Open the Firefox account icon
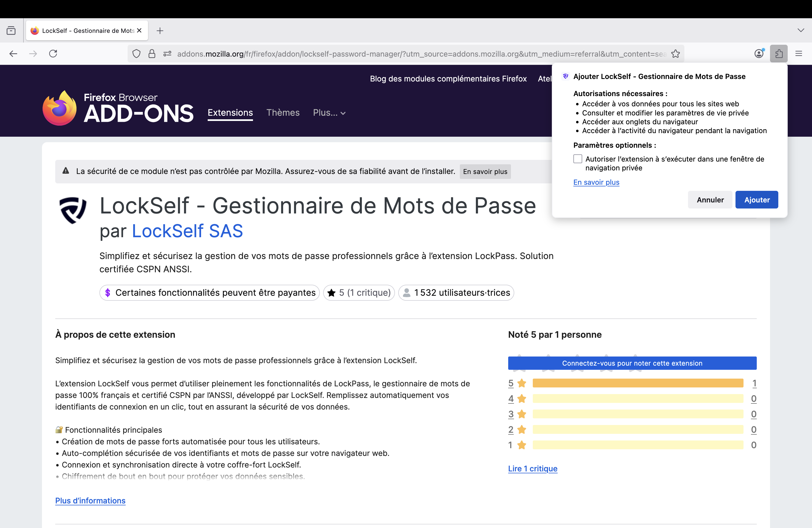This screenshot has width=812, height=528. 759,54
